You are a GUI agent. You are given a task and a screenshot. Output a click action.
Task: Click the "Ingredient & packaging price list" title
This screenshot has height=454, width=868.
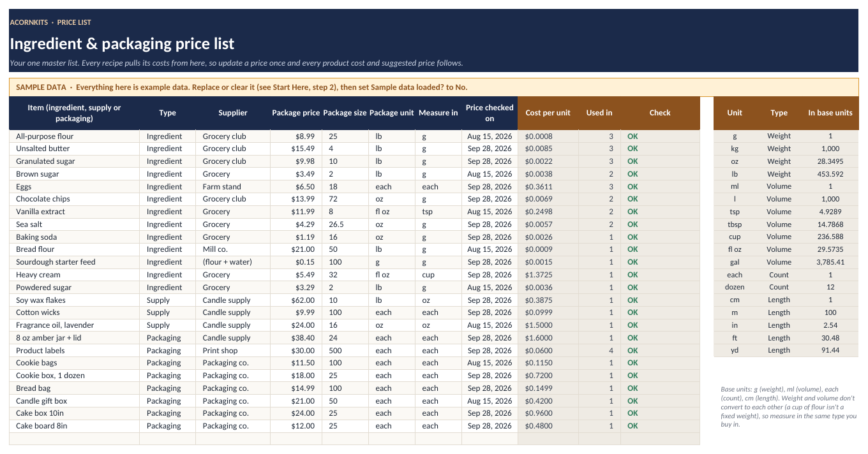click(122, 44)
